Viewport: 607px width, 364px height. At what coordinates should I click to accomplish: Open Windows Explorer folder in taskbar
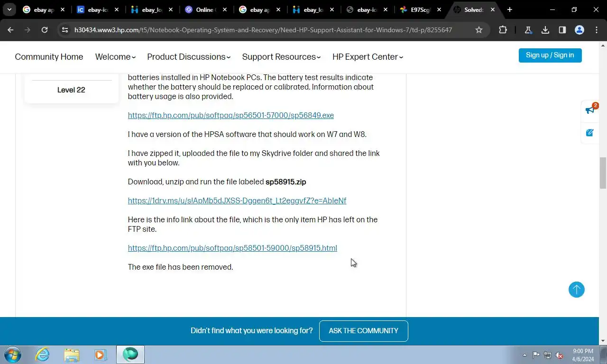72,355
